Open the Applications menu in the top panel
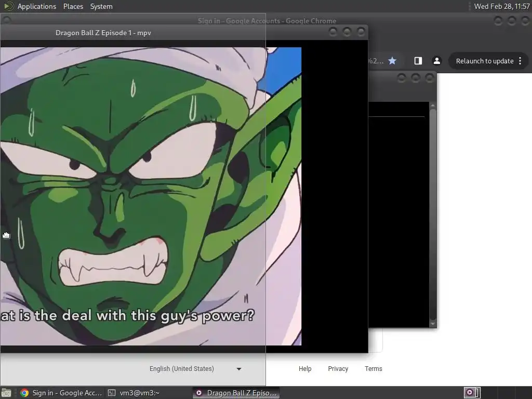The width and height of the screenshot is (532, 399). point(37,6)
